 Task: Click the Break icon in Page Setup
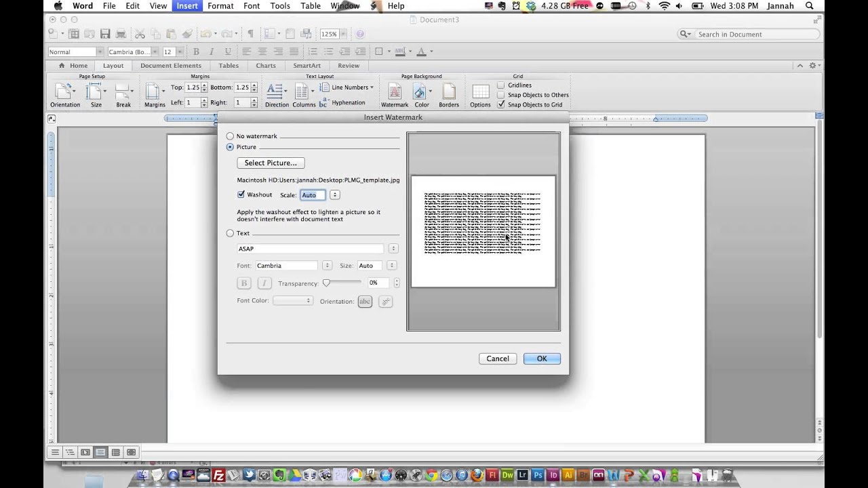[123, 91]
